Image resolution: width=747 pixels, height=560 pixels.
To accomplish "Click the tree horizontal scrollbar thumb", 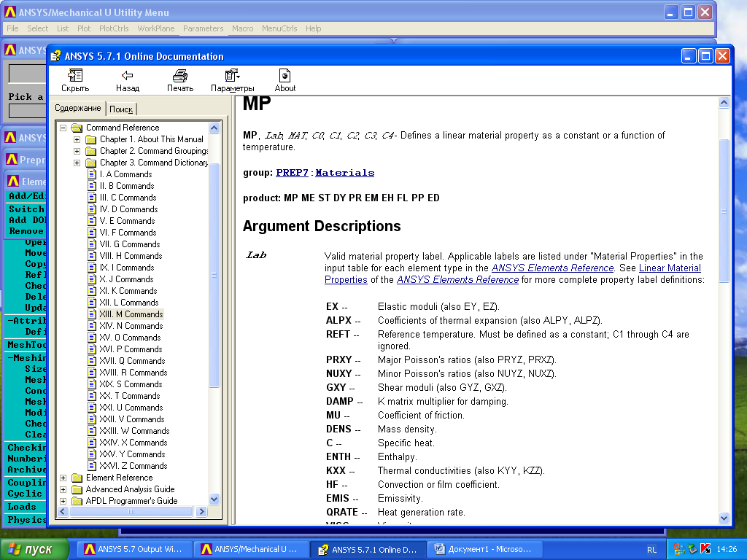I will point(131,511).
